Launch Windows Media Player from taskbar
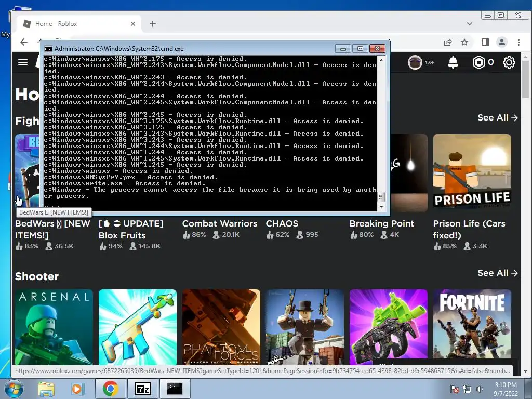Image resolution: width=532 pixels, height=399 pixels. pyautogui.click(x=77, y=389)
